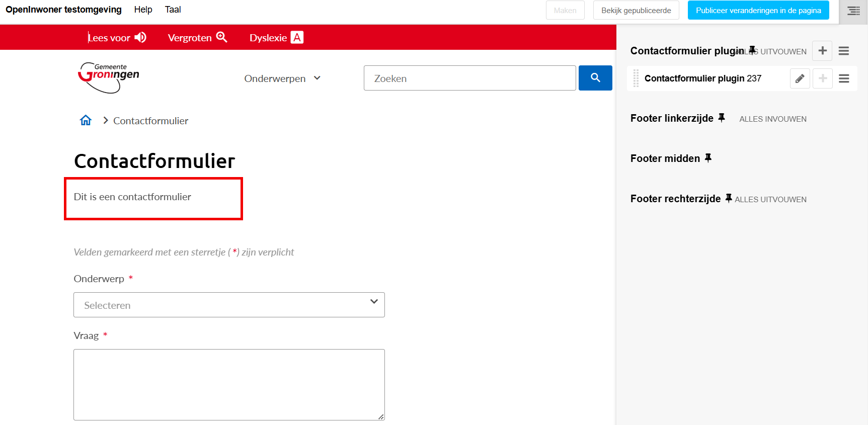
Task: Click the Bekijk gepubliceerde button
Action: [636, 11]
